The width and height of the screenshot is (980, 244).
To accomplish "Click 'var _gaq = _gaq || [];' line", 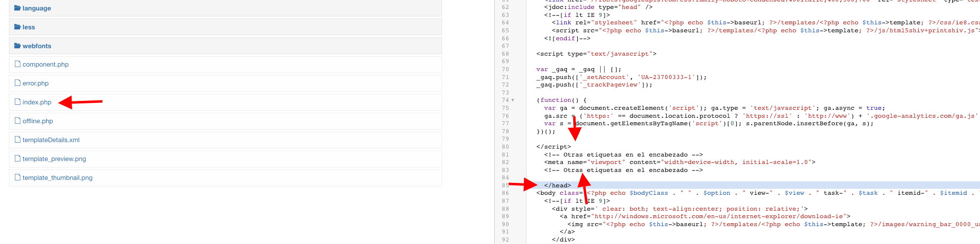I will (x=579, y=70).
